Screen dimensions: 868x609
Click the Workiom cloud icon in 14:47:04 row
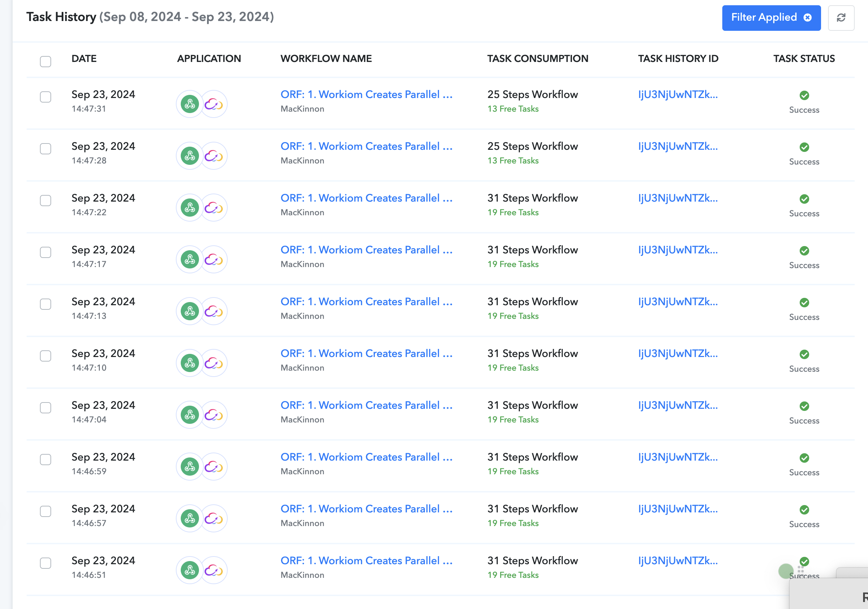pos(214,414)
